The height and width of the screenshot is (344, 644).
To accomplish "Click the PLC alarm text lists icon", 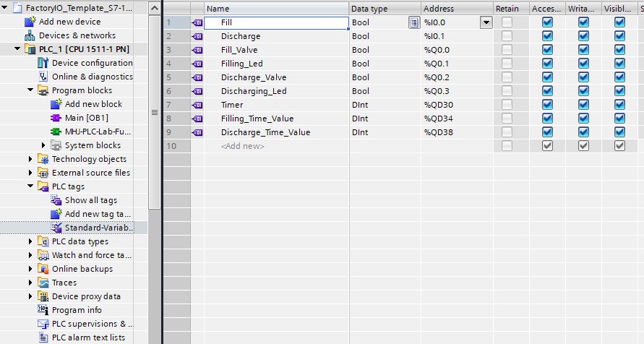I will coord(43,337).
